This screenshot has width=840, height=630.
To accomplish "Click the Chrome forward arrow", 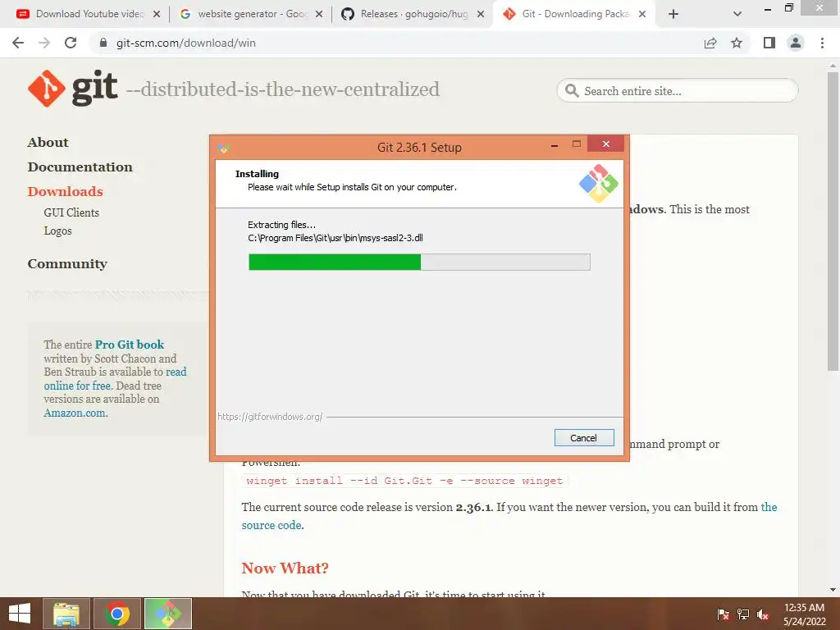I will [44, 43].
